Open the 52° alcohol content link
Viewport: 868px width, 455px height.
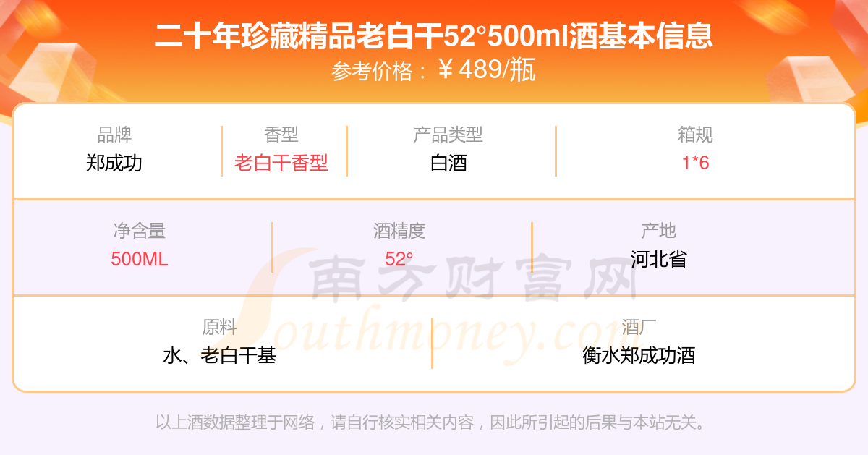[399, 259]
